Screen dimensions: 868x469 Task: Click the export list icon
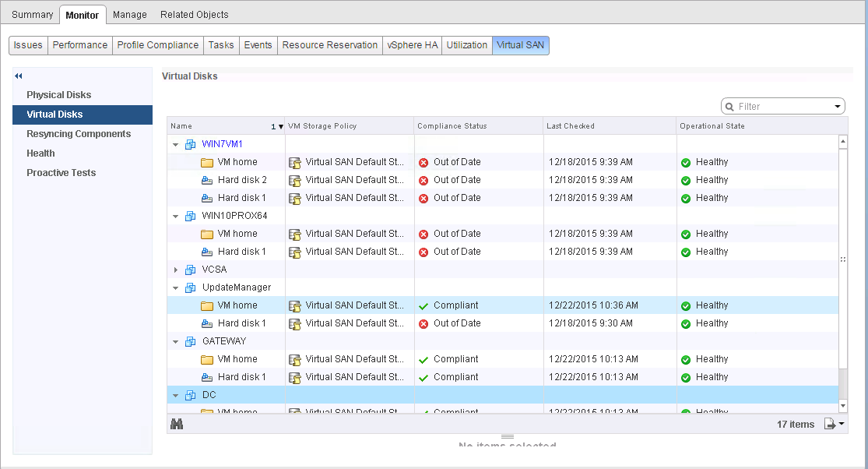tap(830, 424)
